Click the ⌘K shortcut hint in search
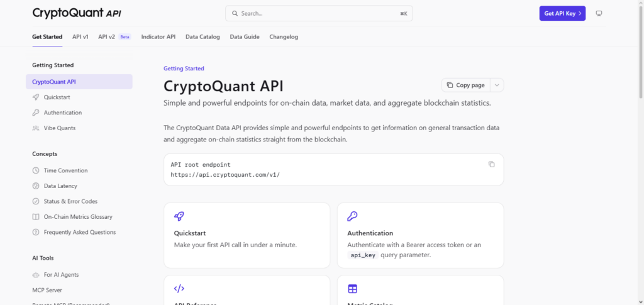Screen dimensions: 644x305 pos(403,14)
